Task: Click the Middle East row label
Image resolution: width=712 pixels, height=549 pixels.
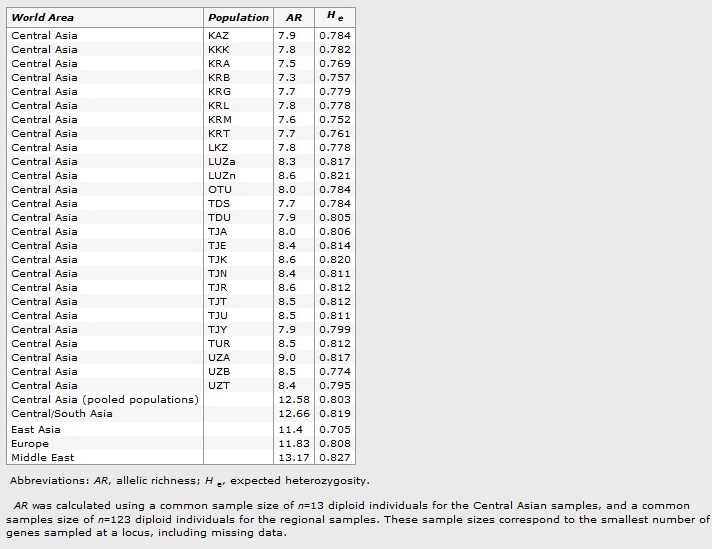Action: (42, 458)
